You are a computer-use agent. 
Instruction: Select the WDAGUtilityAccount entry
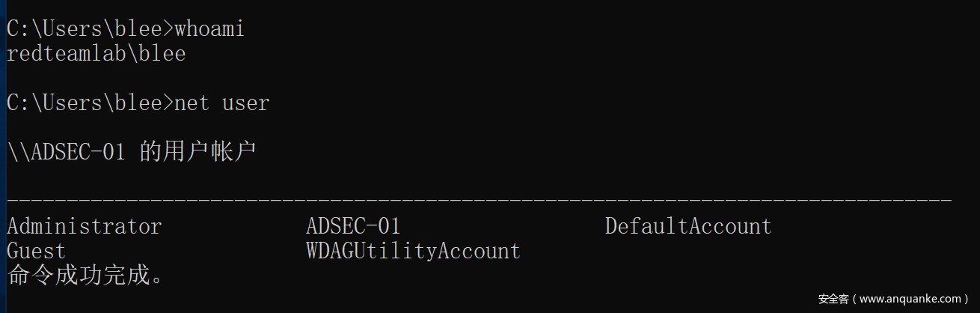(413, 251)
